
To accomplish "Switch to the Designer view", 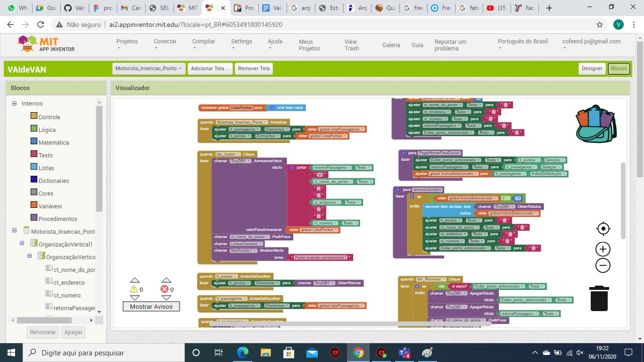I will (x=592, y=68).
